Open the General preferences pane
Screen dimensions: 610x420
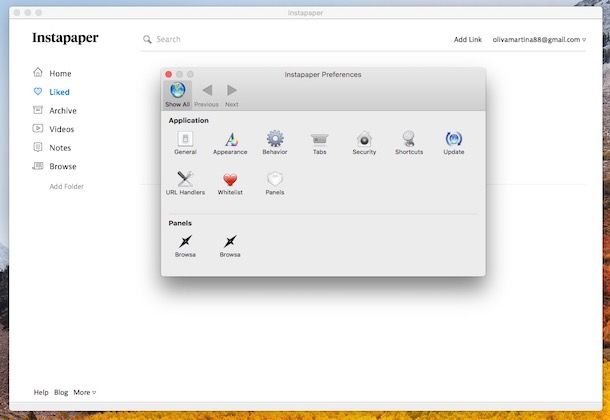pyautogui.click(x=185, y=143)
